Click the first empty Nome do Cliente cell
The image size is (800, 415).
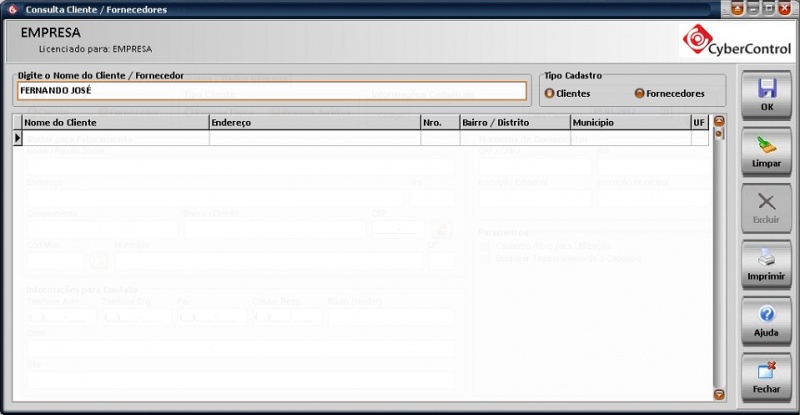(116, 138)
